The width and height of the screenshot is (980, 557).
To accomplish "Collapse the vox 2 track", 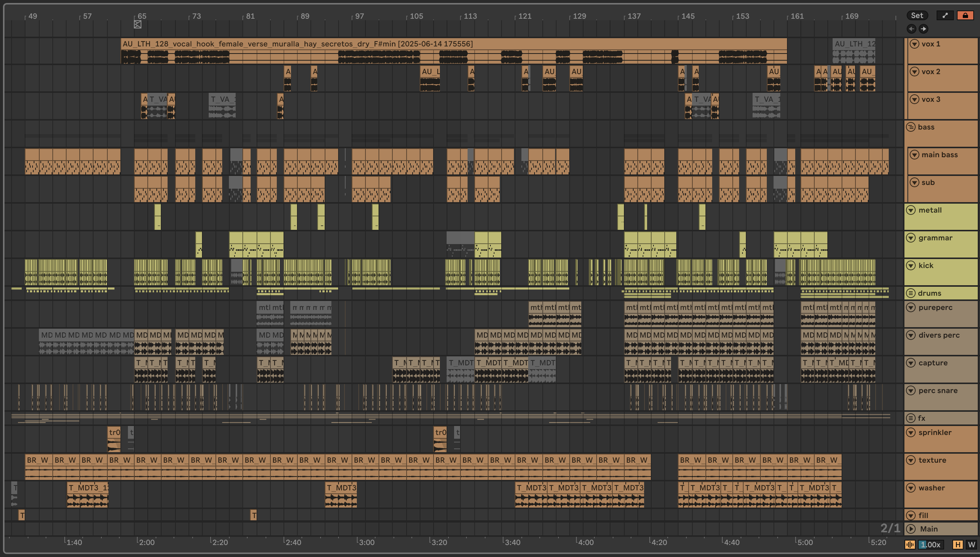I will (x=914, y=71).
